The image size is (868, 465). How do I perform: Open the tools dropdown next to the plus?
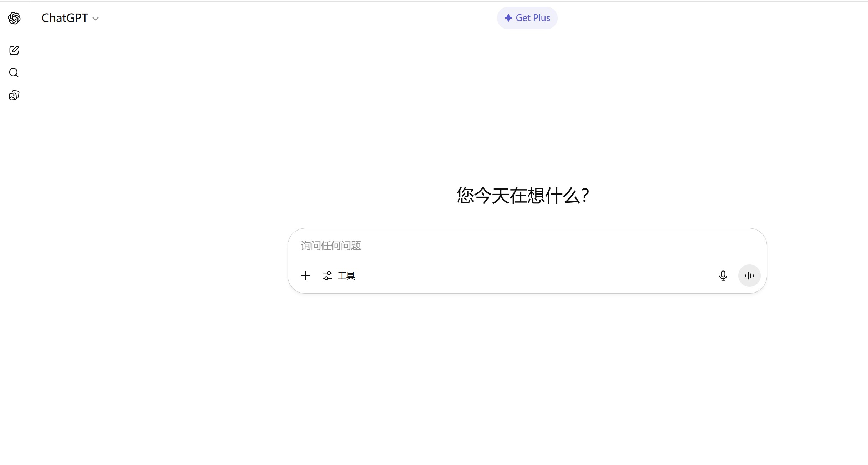point(327,275)
